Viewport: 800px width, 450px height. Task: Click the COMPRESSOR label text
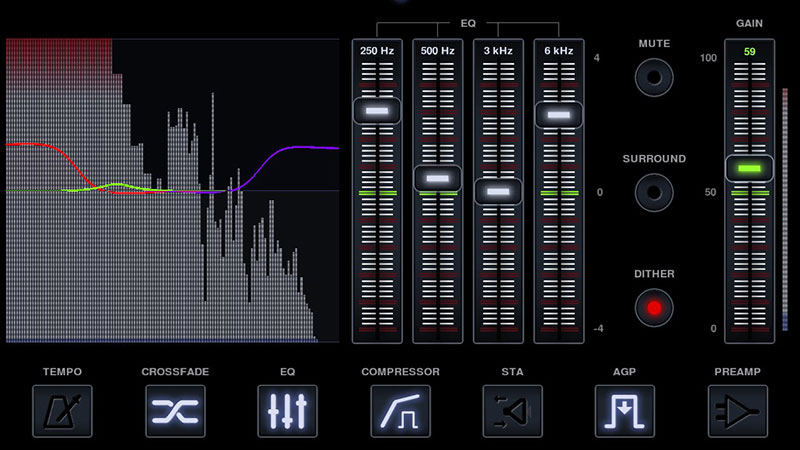point(401,371)
